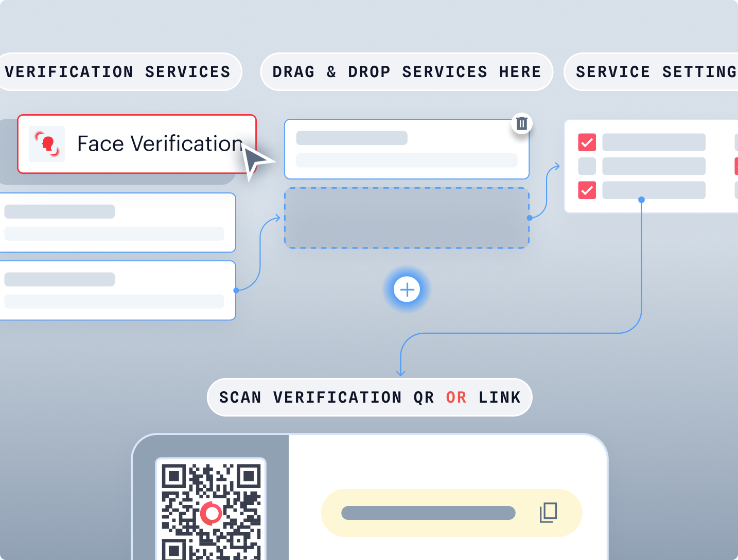Check the unchecked middle settings checkbox
This screenshot has height=560, width=738.
587,166
